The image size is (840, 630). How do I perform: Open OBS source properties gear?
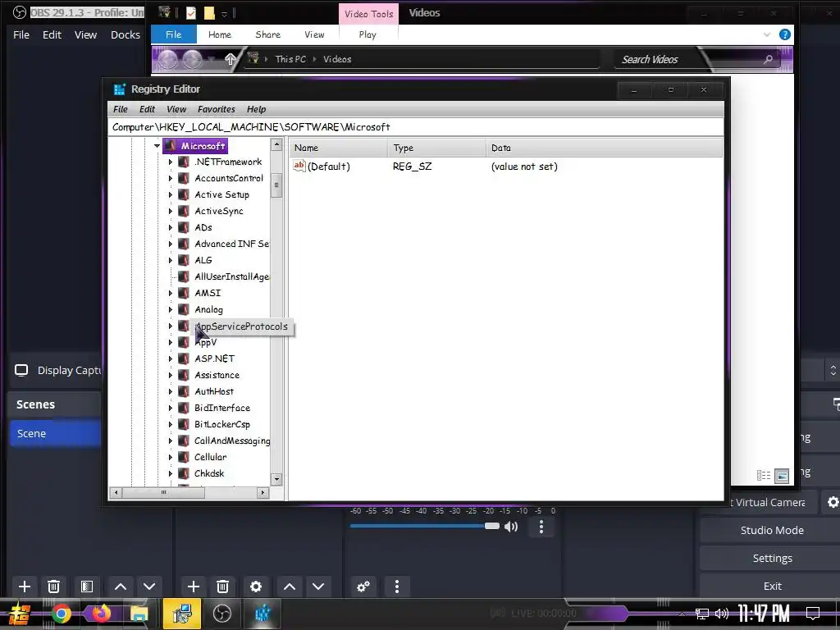(256, 587)
